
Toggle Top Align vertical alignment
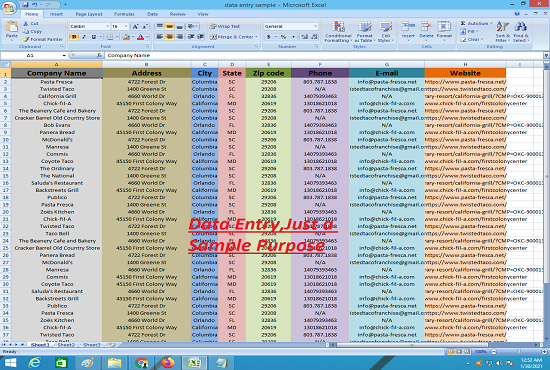[x=160, y=26]
